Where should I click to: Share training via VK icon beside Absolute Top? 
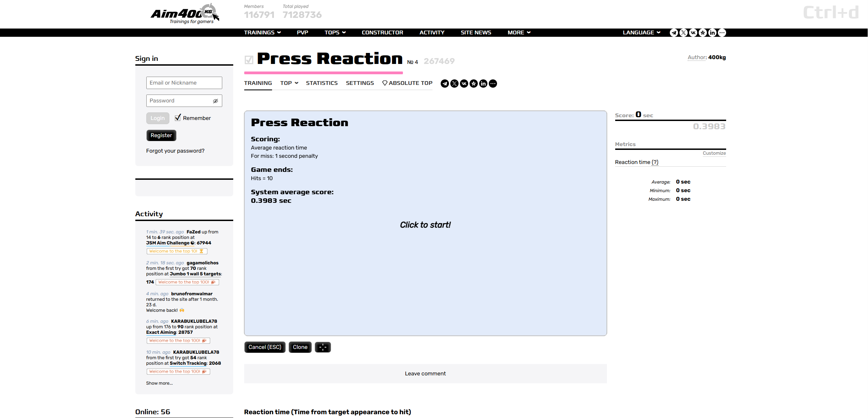pyautogui.click(x=464, y=84)
